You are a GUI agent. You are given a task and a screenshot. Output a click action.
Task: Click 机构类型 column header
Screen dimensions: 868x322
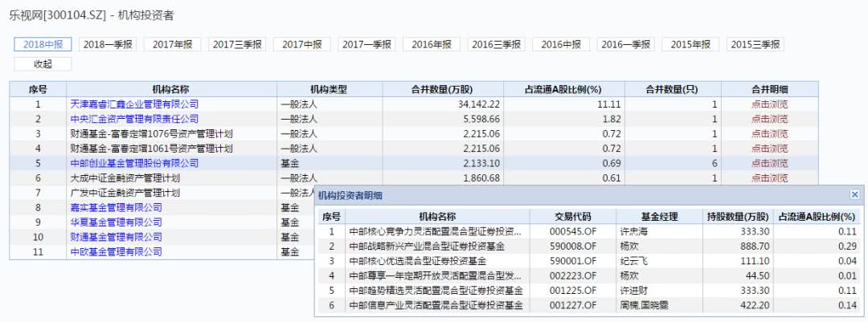click(330, 89)
